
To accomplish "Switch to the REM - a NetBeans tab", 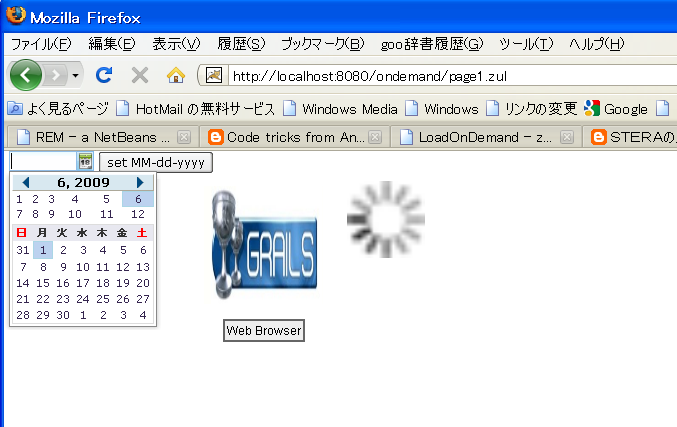I will coord(103,137).
